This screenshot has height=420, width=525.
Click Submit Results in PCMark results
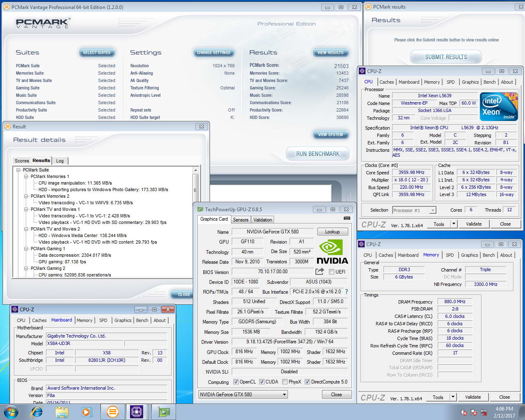pos(446,57)
